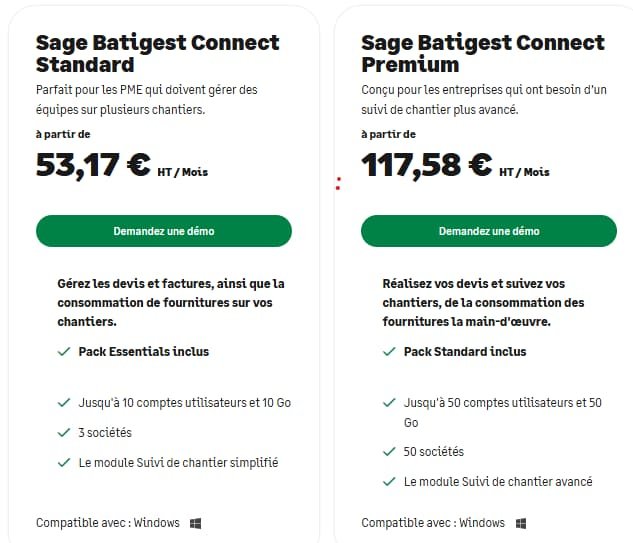633x543 pixels.
Task: Click the Pack Essentials inclus text
Action: 144,352
